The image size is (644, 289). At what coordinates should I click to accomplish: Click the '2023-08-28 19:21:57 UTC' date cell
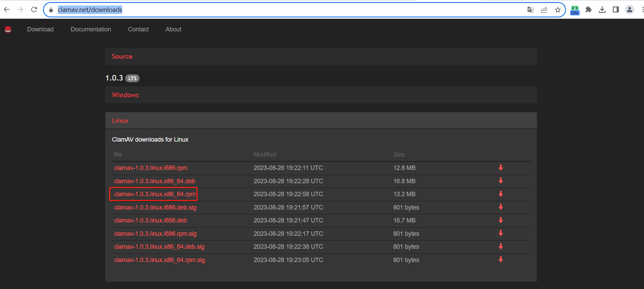pos(288,207)
